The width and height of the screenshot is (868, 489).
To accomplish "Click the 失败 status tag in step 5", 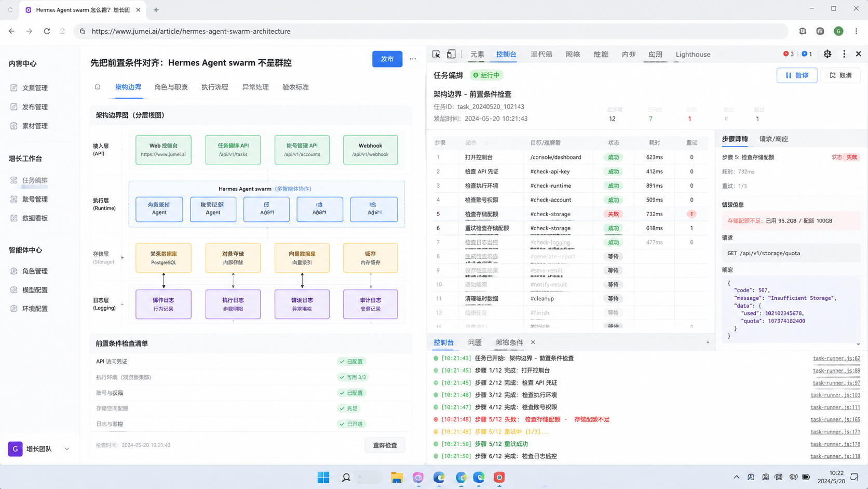I will [x=614, y=214].
